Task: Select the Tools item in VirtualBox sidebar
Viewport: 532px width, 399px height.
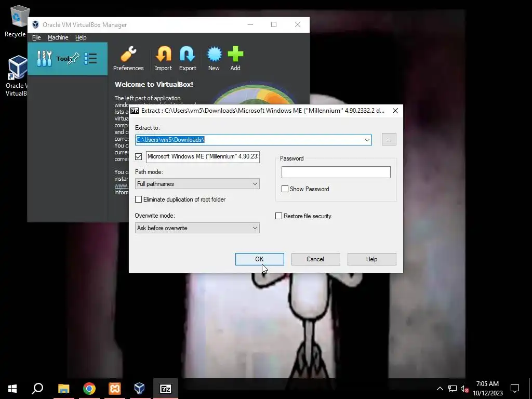Action: [x=68, y=59]
